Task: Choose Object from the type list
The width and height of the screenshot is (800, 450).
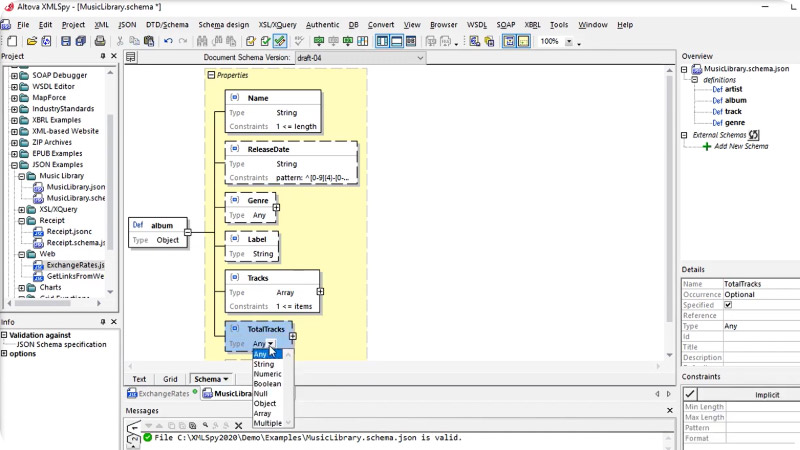Action: click(269, 404)
